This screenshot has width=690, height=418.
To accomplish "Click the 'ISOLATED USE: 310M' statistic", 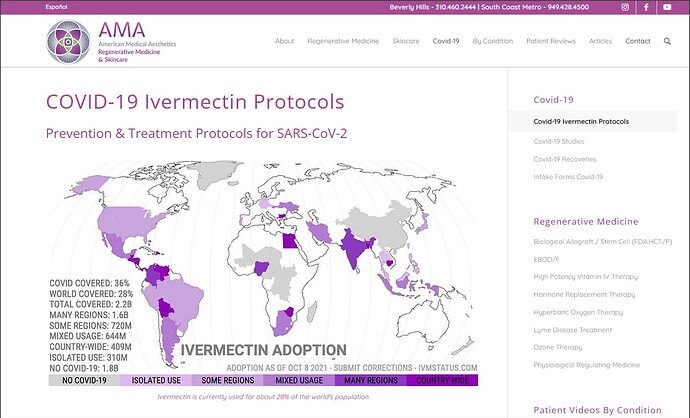I will [x=88, y=358].
